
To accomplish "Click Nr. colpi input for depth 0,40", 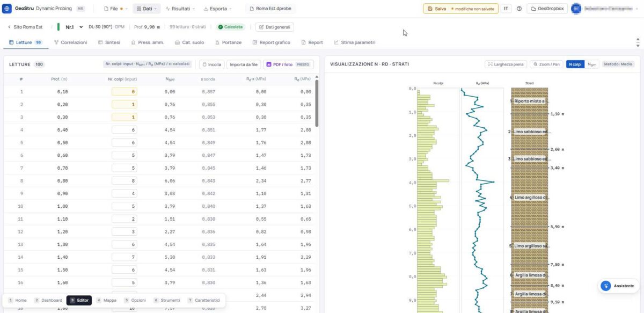I will point(124,130).
